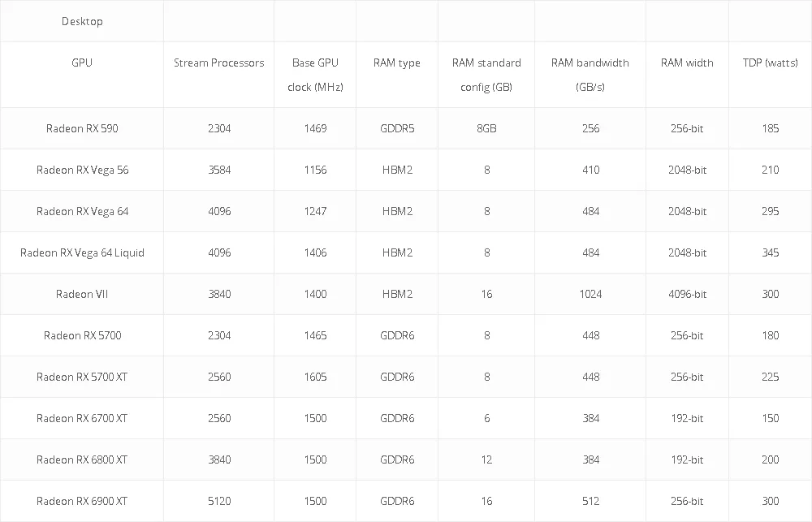Click the Base GPU clock (MHz) header
Viewport: 812px width, 522px height.
[315, 75]
